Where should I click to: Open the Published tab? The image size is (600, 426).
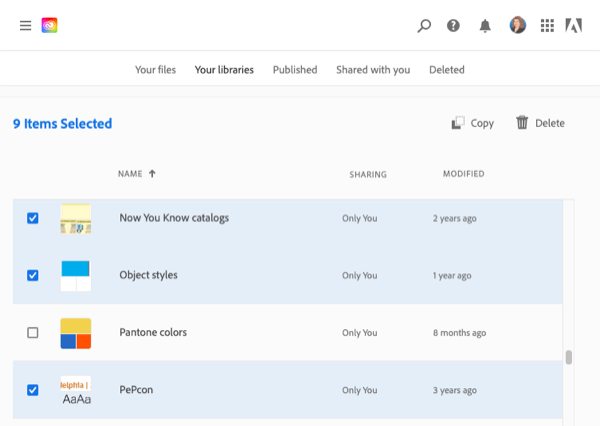(295, 70)
